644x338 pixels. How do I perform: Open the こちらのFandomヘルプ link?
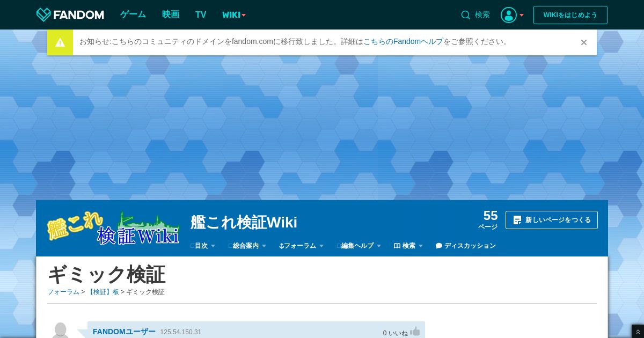coord(404,41)
